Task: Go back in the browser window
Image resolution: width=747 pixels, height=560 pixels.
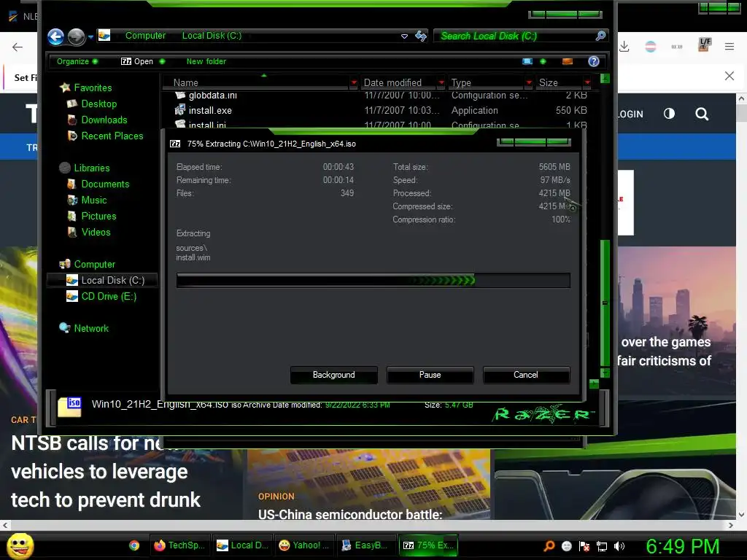Action: point(18,47)
